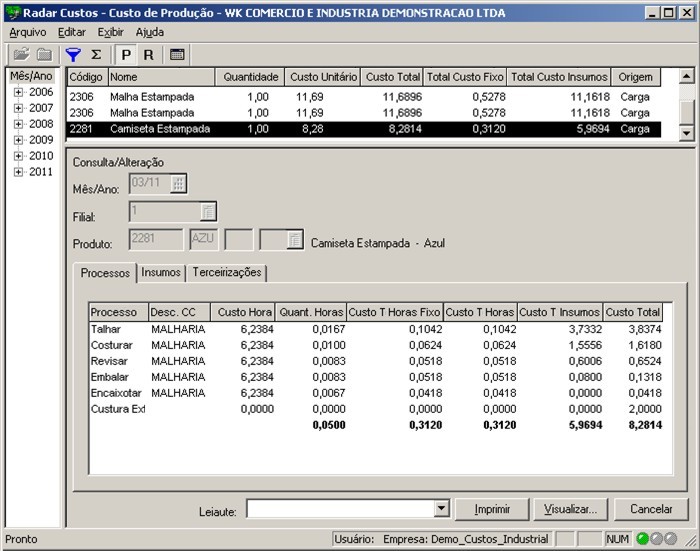Click the Imprimir button

[492, 509]
